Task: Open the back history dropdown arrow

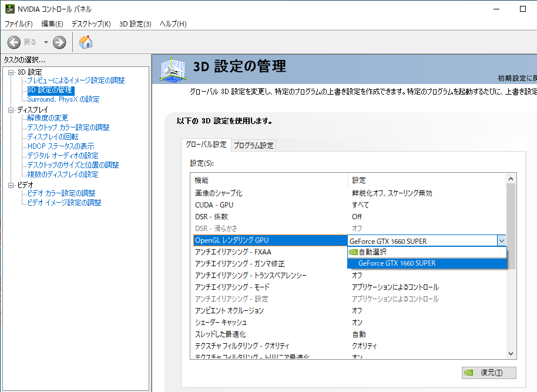Action: tap(46, 42)
